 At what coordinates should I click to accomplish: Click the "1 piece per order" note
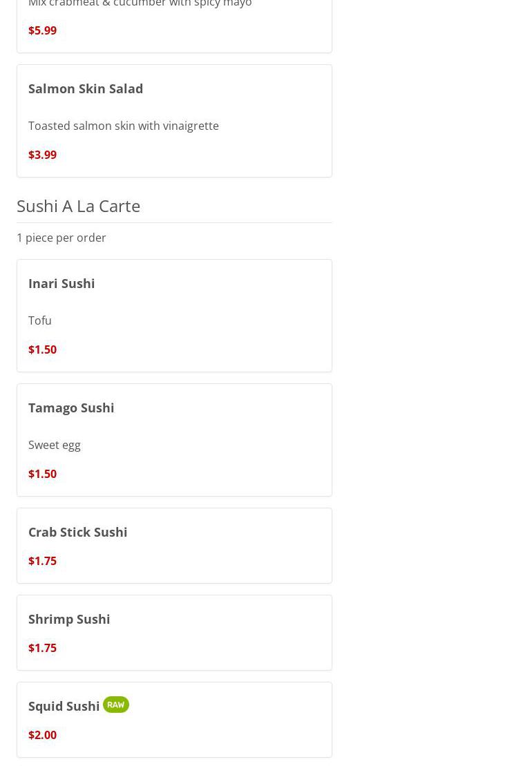(x=61, y=238)
